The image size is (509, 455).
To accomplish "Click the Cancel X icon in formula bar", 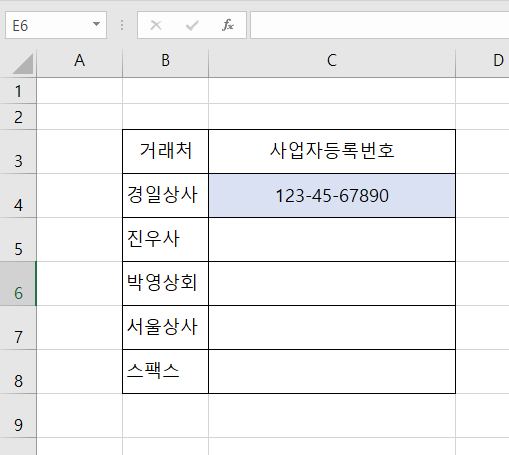I will pos(156,25).
